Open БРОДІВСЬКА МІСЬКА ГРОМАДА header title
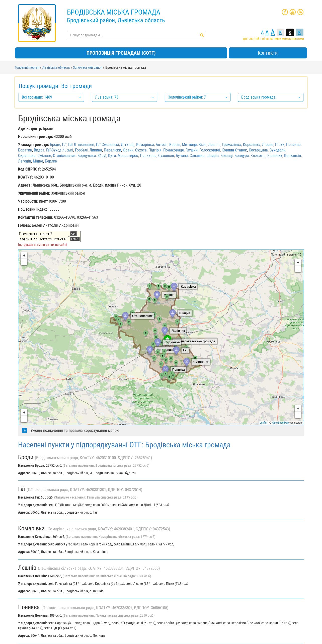This screenshot has width=322, height=644. click(x=114, y=12)
